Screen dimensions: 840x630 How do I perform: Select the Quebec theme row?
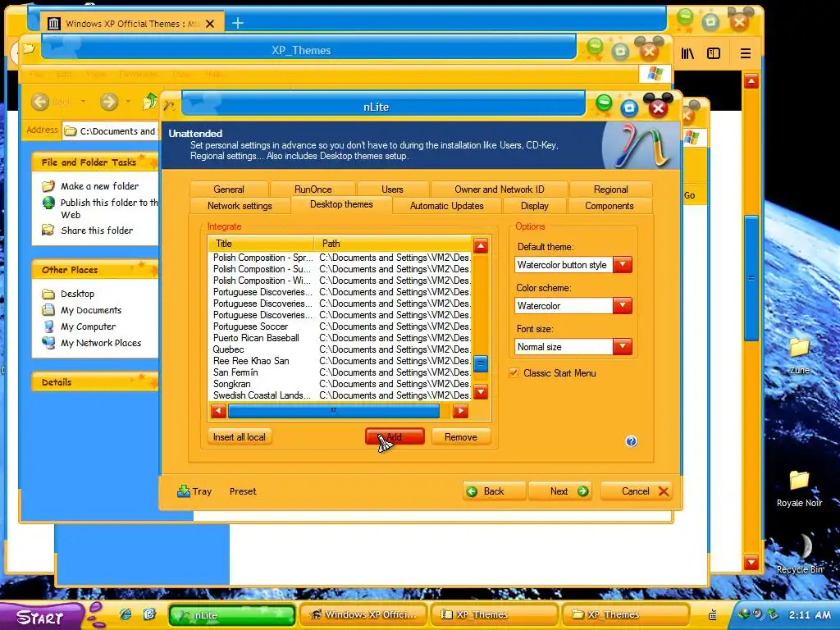[340, 349]
